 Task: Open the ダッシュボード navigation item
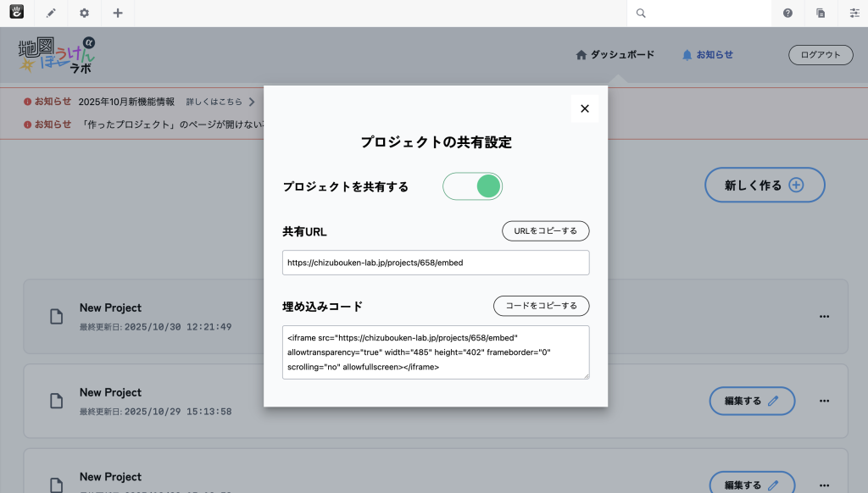coord(615,54)
